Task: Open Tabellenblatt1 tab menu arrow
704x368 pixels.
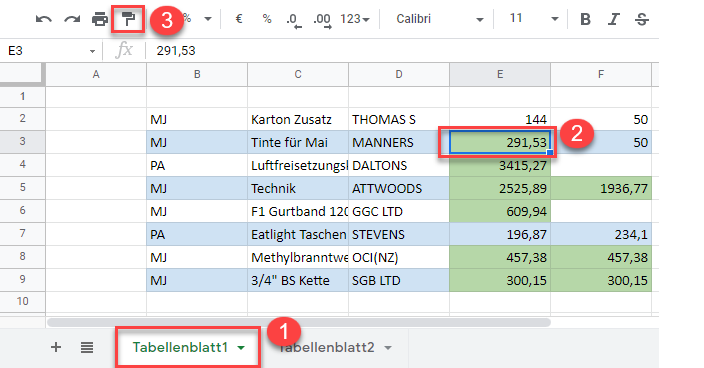Action: (241, 348)
